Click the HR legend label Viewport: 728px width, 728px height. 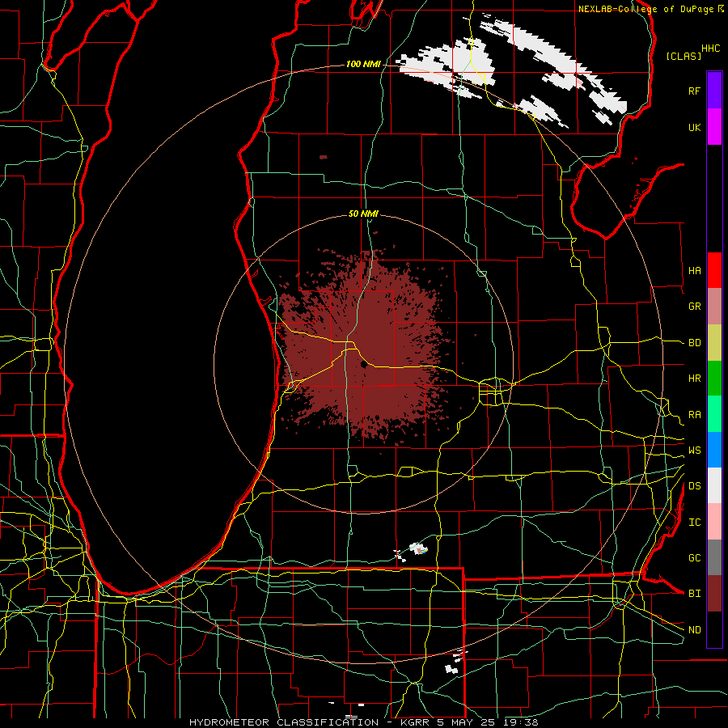click(694, 379)
